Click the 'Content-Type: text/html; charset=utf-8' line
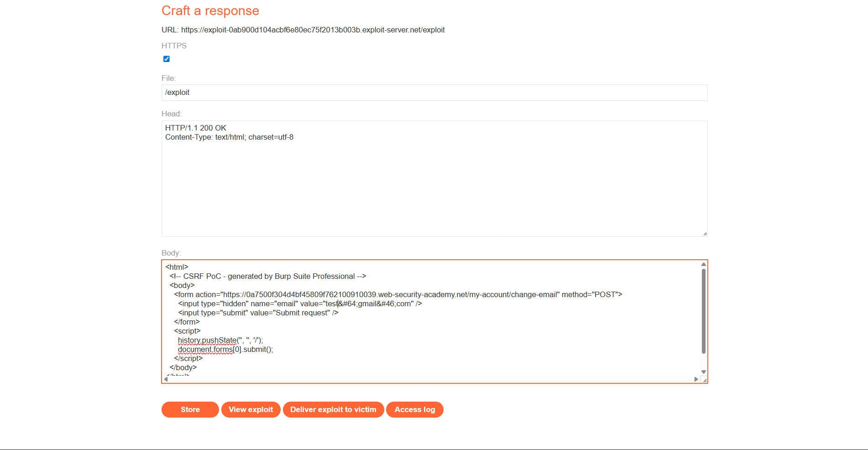This screenshot has width=868, height=450. (229, 137)
